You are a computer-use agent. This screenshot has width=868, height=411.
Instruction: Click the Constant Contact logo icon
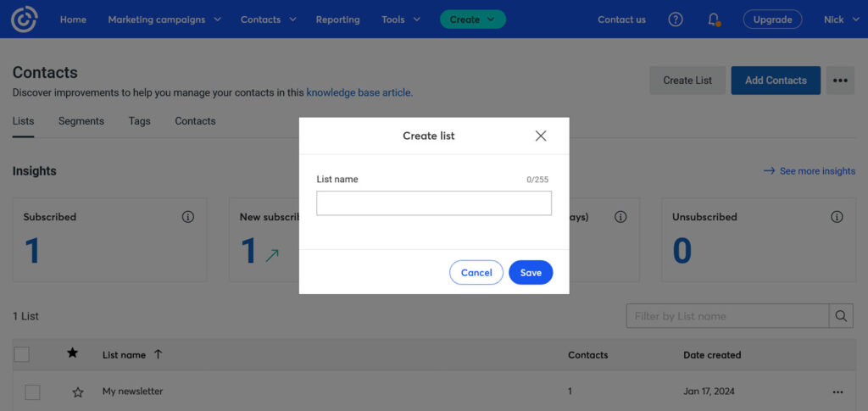coord(24,19)
